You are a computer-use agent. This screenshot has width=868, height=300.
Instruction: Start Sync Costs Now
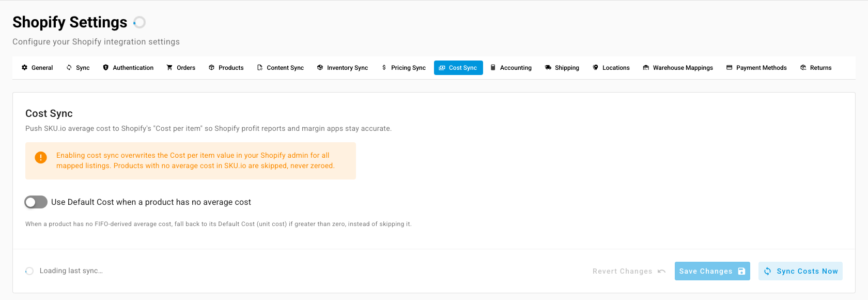(800, 271)
